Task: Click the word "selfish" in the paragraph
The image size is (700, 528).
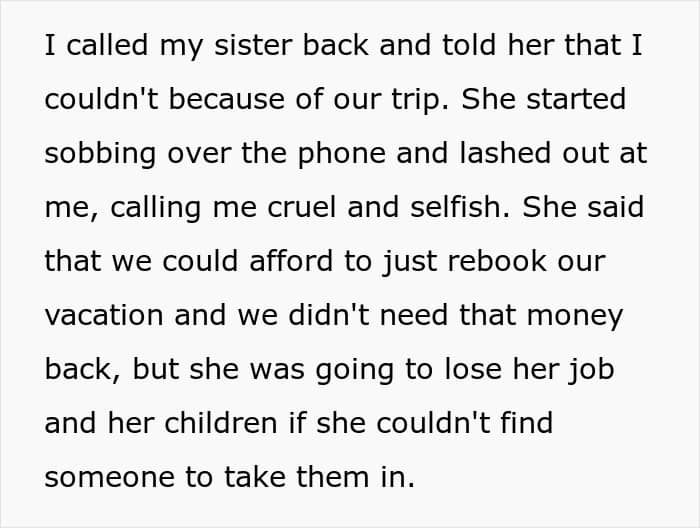Action: 454,207
